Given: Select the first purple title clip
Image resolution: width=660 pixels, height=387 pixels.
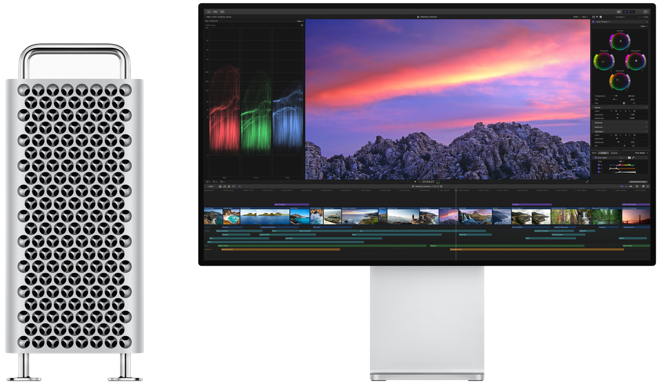Looking at the screenshot, I should point(292,205).
